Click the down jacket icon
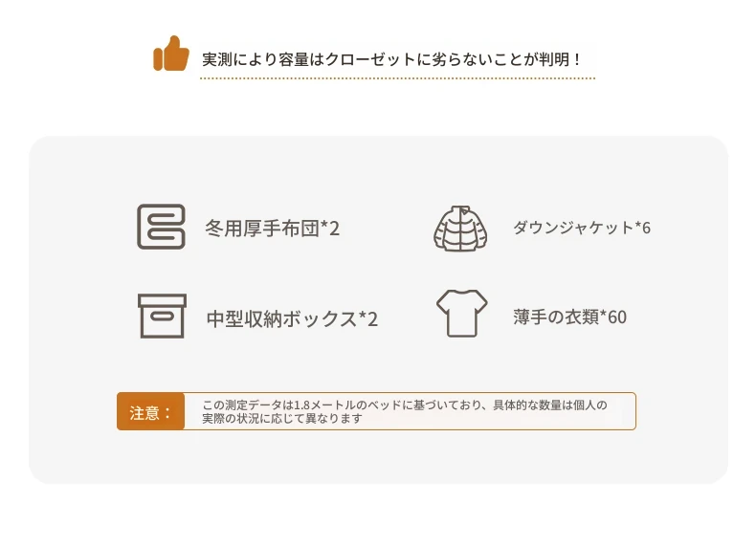Viewport: 756px width, 547px height. coord(460,229)
